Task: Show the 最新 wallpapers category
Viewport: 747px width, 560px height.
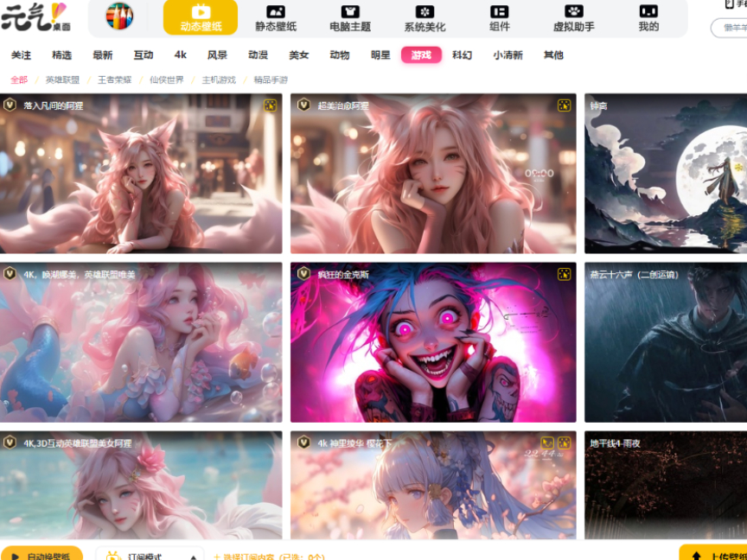Action: point(102,55)
